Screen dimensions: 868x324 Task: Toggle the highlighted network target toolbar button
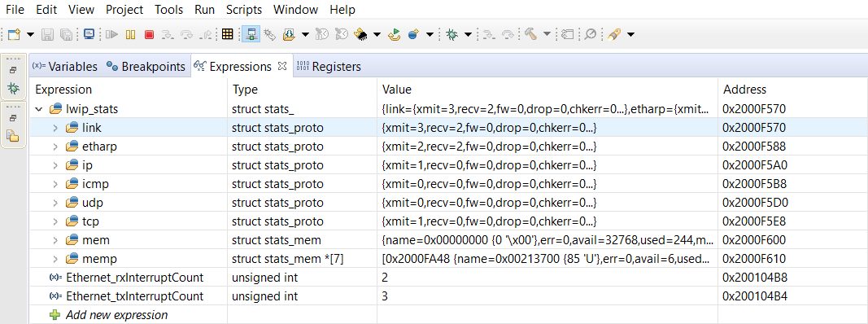[x=251, y=34]
